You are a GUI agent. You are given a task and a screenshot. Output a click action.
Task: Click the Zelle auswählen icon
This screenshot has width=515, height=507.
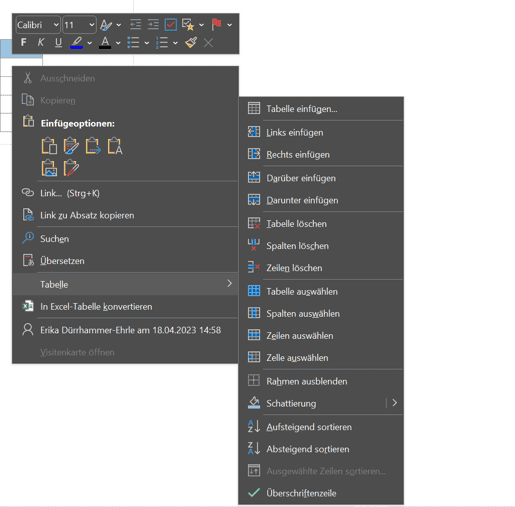coord(254,357)
